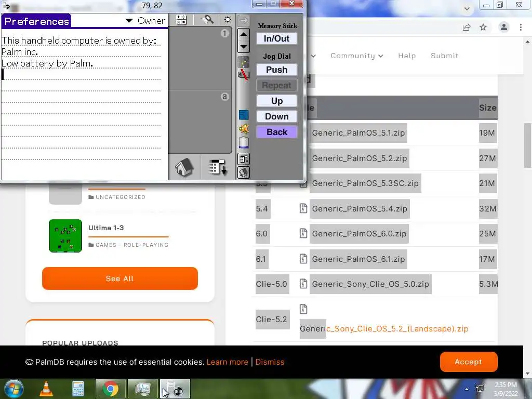The width and height of the screenshot is (532, 399).
Task: Click the crossed-out memory card icon
Action: (243, 75)
